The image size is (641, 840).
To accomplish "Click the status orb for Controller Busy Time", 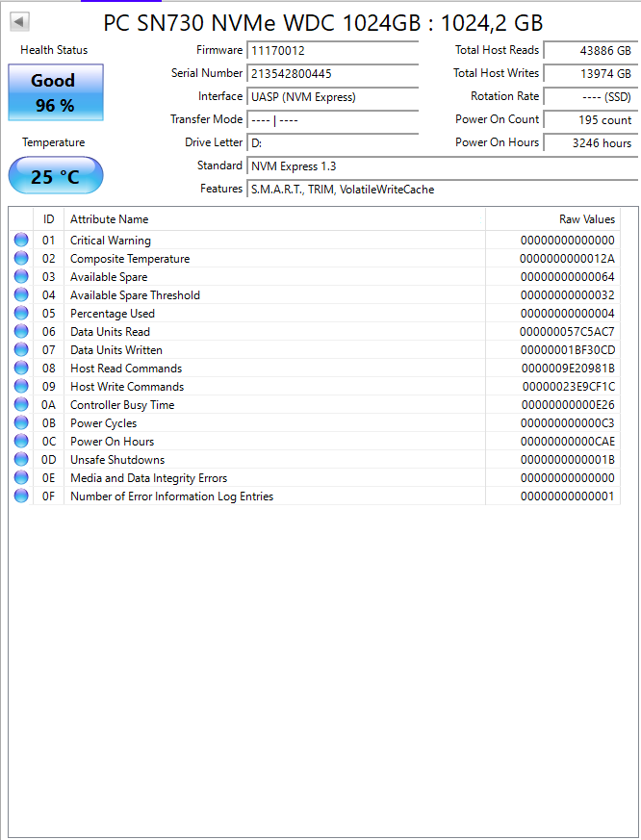I will 21,404.
